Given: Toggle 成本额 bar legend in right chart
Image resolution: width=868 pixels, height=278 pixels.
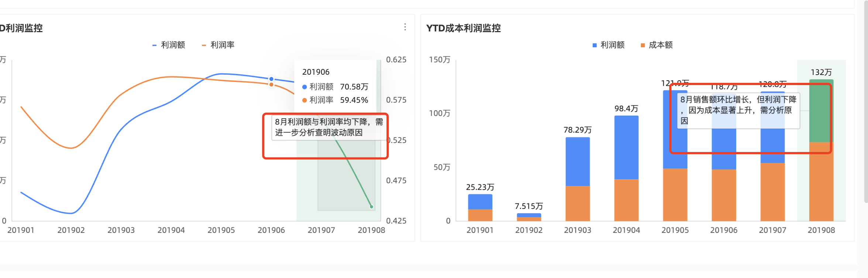Looking at the screenshot, I should click(657, 45).
